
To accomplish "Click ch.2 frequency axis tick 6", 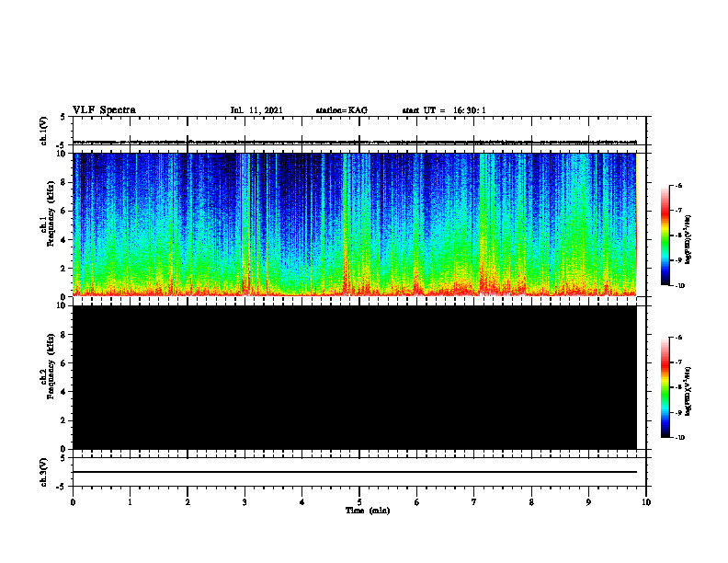I will 64,363.
